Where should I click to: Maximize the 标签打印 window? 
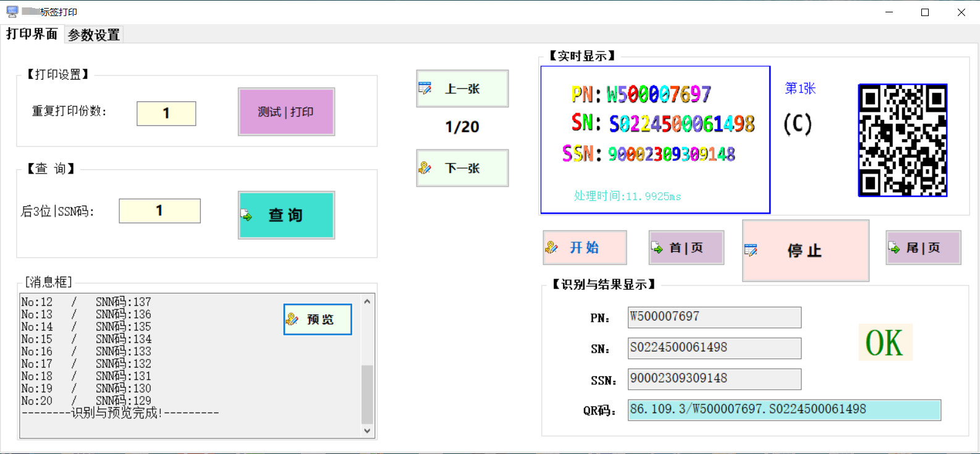coord(925,12)
